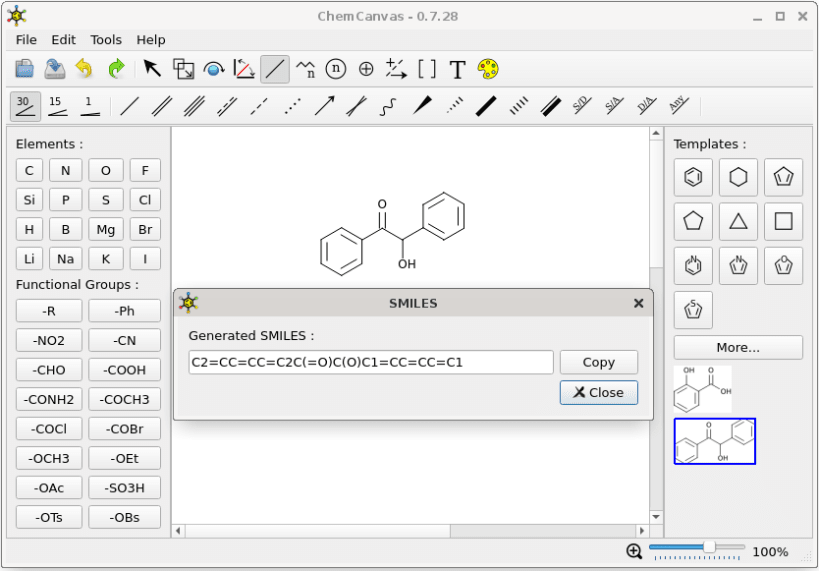
Task: Select the Rotate tool icon
Action: tap(214, 69)
